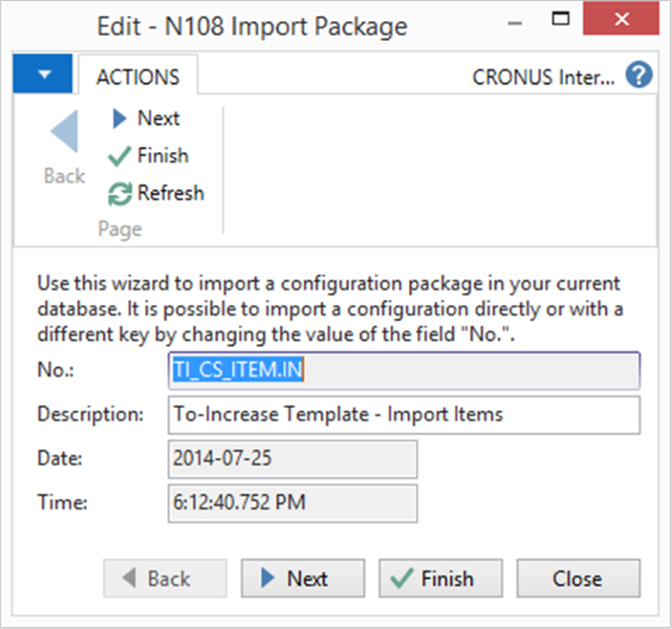Switch to the ACTIONS ribbon tab
Image resolution: width=672 pixels, height=629 pixels.
tap(138, 77)
